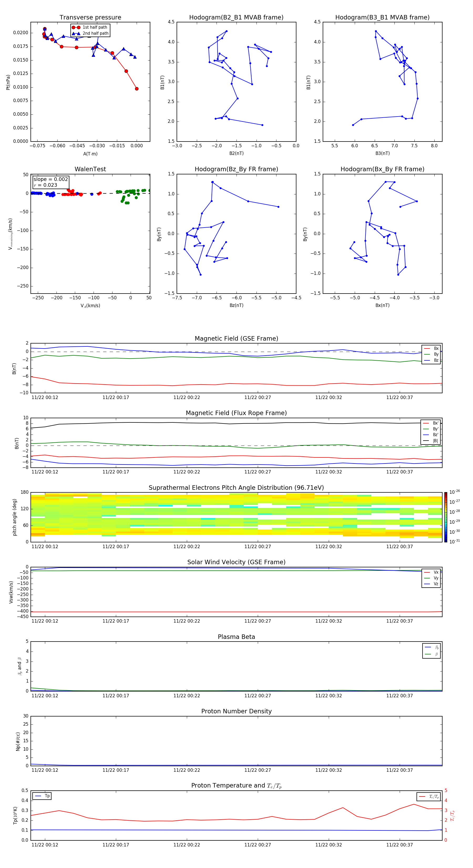Click the Proton Number Density title

(236, 711)
